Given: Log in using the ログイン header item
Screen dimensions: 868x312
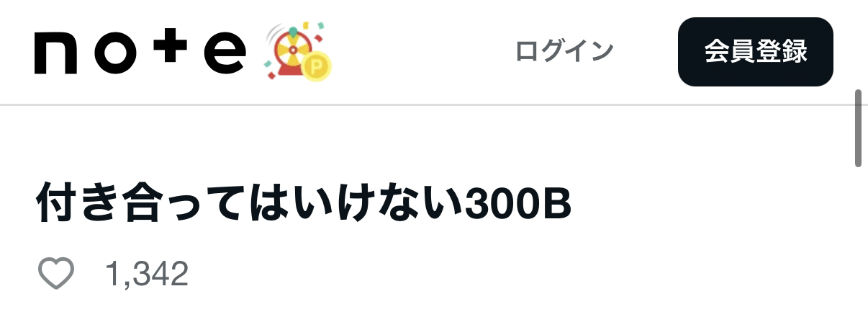Looking at the screenshot, I should (x=564, y=52).
